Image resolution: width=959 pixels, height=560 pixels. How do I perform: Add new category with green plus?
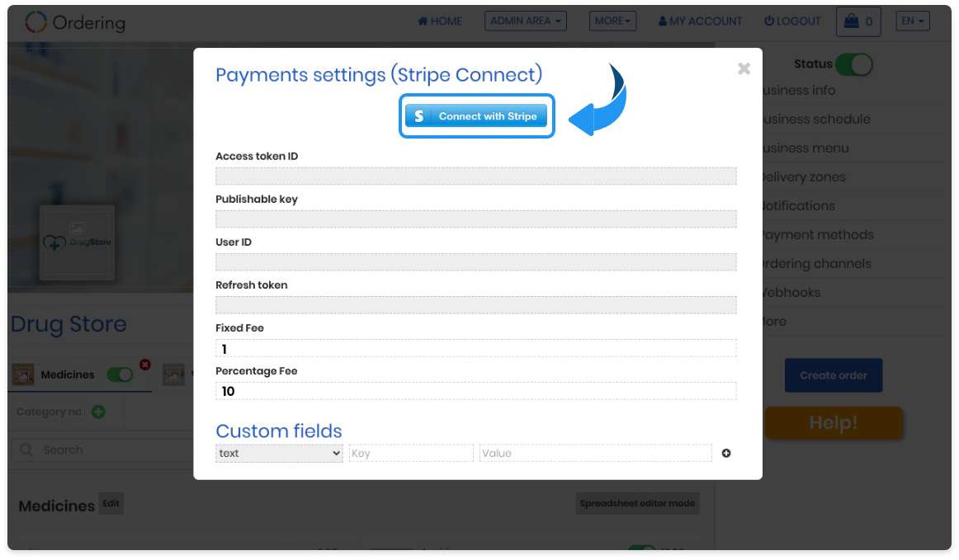pos(98,412)
